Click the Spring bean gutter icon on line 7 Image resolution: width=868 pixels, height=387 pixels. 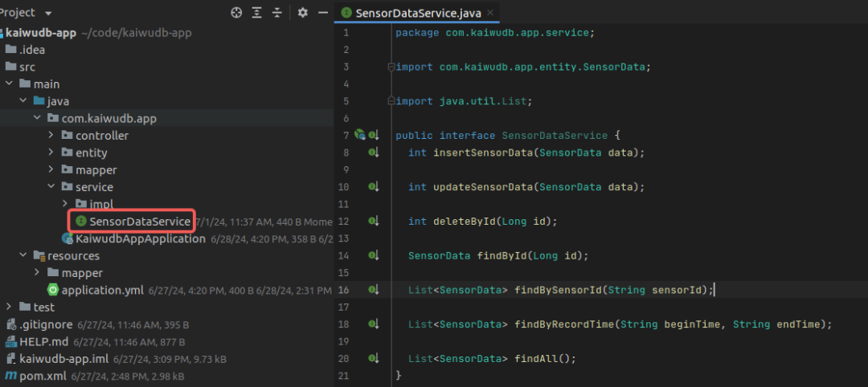[360, 135]
